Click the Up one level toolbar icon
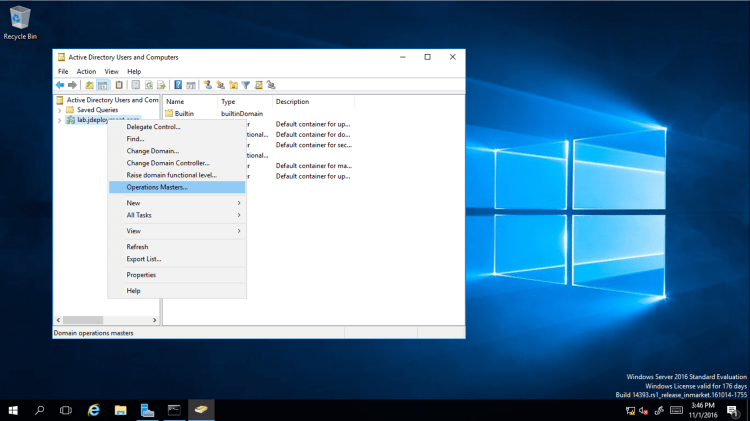This screenshot has height=421, width=750. click(89, 85)
